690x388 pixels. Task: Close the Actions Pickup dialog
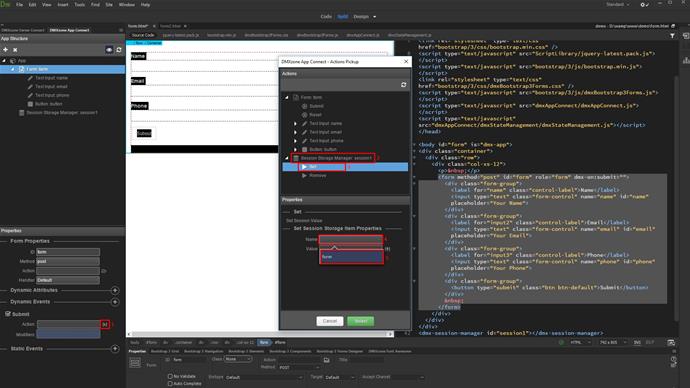[x=406, y=62]
